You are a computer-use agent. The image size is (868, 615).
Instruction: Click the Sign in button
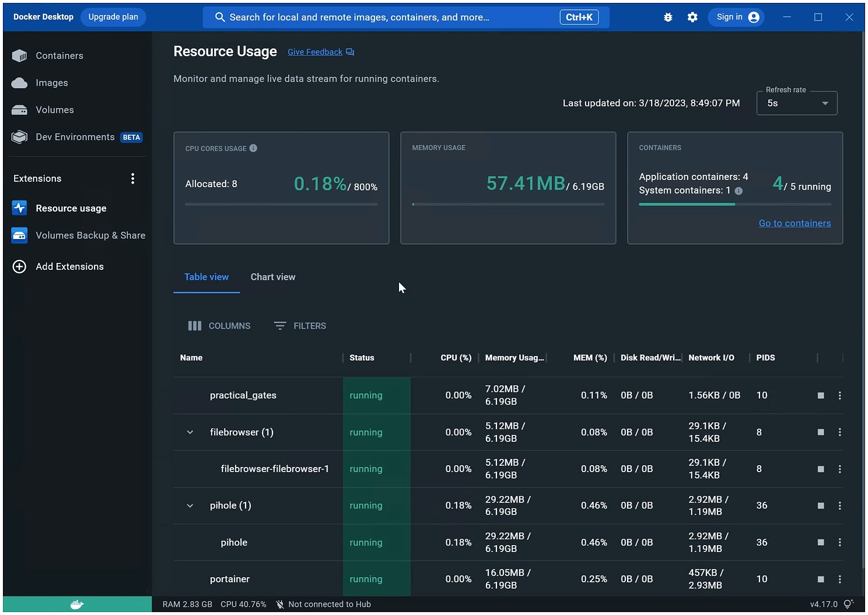[x=736, y=17]
